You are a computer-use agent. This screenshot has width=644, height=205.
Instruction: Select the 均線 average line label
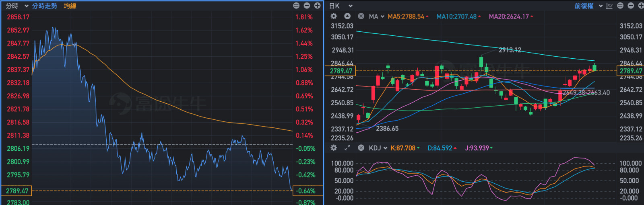pyautogui.click(x=70, y=6)
